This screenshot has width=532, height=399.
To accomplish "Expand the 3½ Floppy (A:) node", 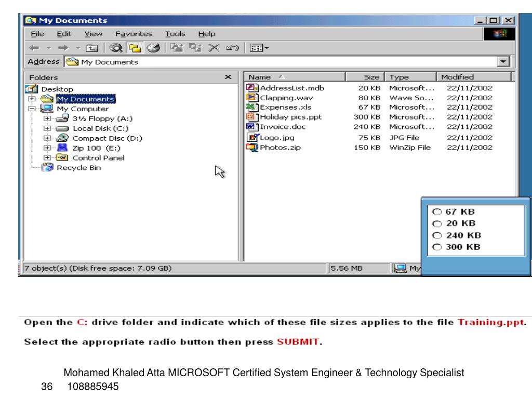I will click(47, 118).
